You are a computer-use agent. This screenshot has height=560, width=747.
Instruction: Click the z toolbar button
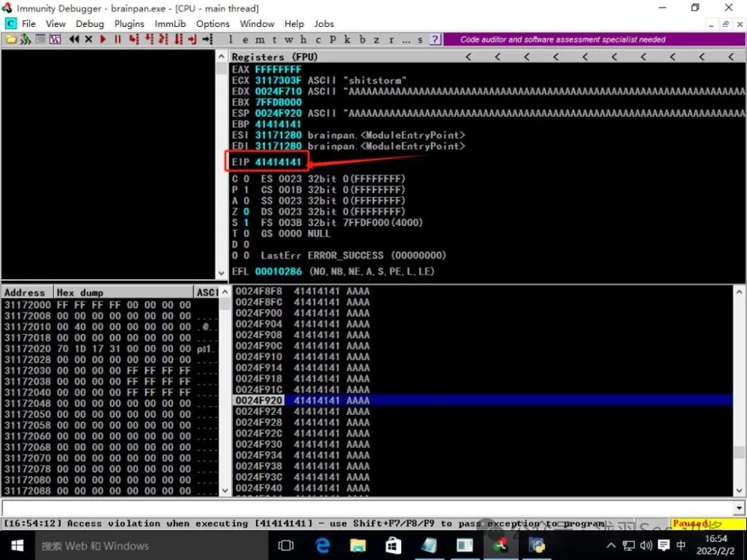tap(376, 39)
